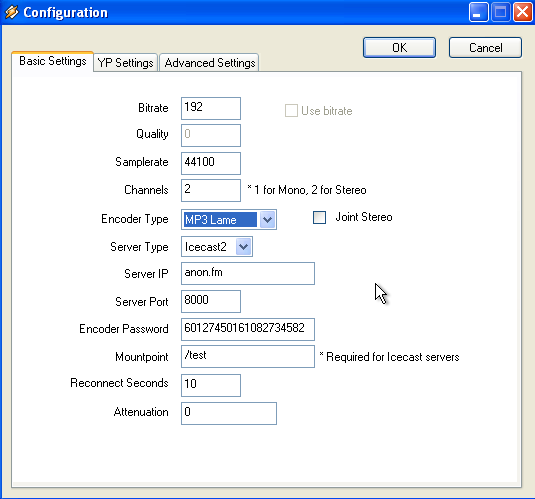
Task: Click into the Server IP field
Action: 248,273
